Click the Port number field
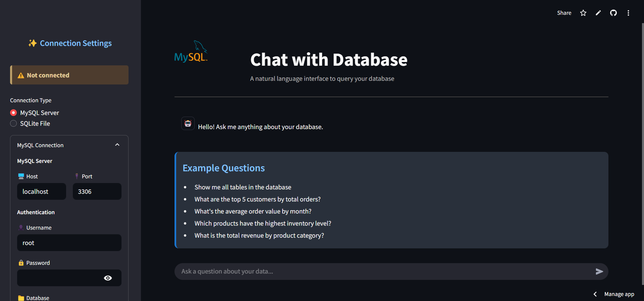This screenshot has height=301, width=644. click(x=97, y=191)
